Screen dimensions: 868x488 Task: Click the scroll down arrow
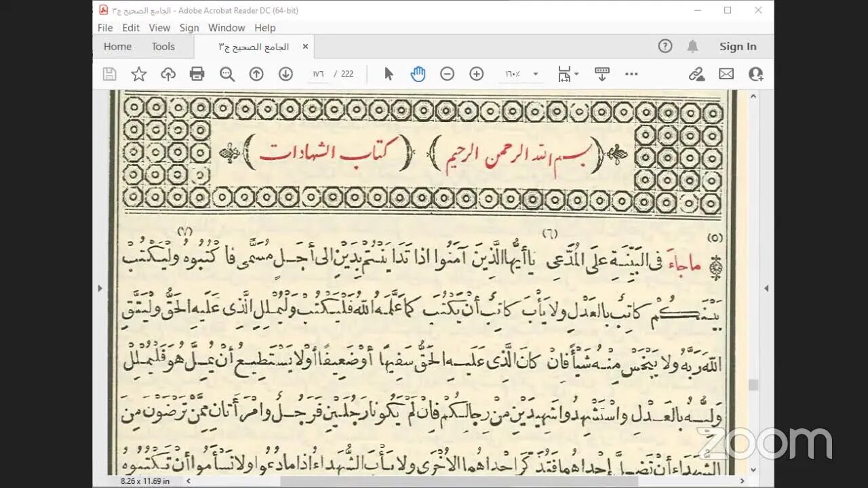pos(753,469)
